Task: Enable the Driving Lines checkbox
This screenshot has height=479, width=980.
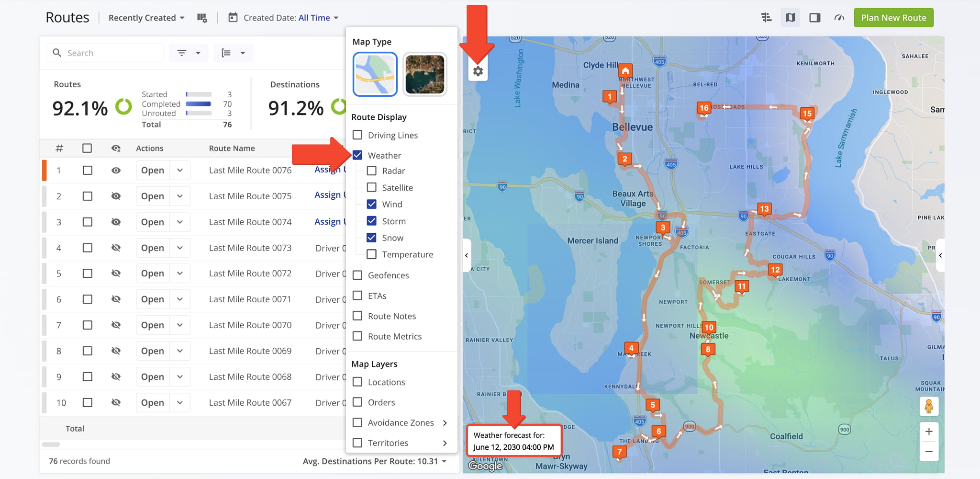Action: coord(357,135)
